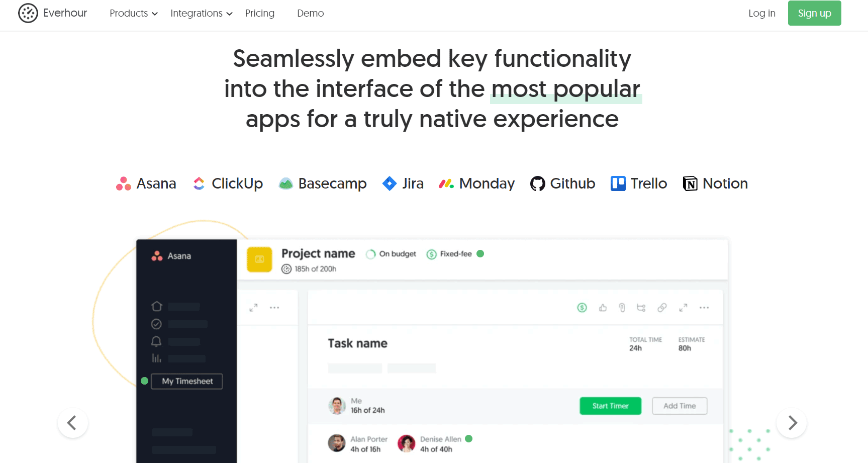Open the three-dots menu in task toolbar
868x463 pixels.
[x=704, y=308]
